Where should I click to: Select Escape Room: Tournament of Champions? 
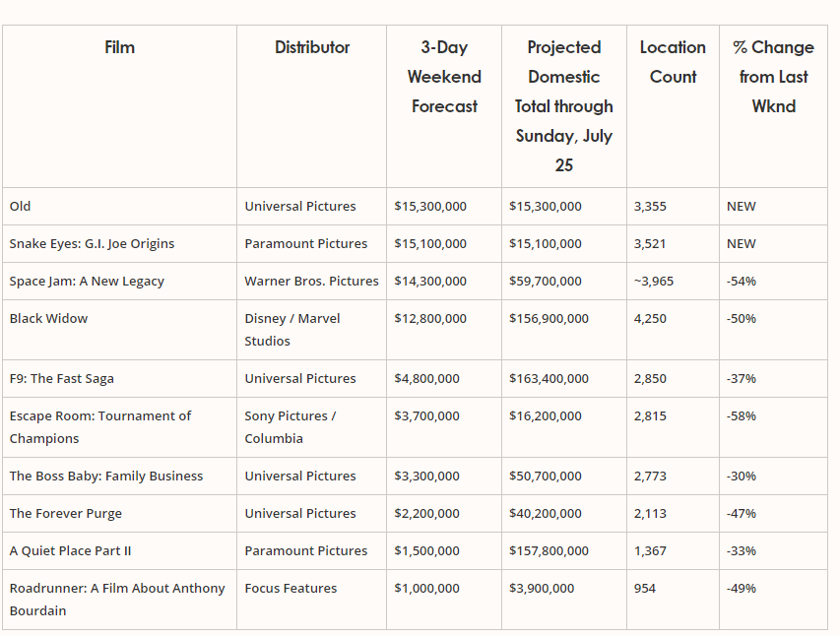[x=100, y=427]
